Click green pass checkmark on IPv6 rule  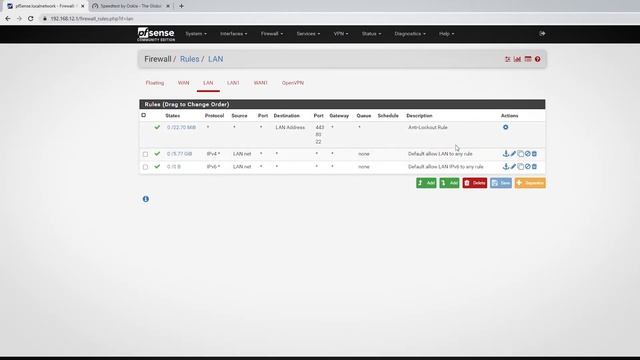click(x=157, y=167)
